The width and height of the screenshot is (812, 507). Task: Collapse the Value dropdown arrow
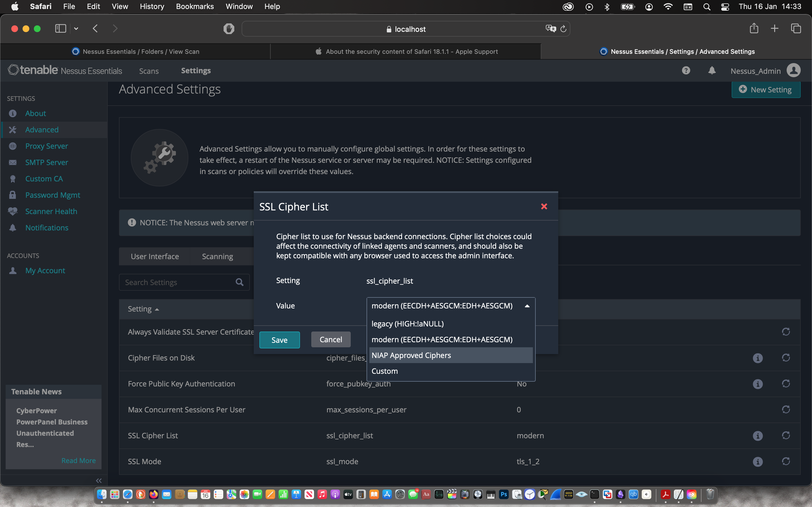coord(527,306)
